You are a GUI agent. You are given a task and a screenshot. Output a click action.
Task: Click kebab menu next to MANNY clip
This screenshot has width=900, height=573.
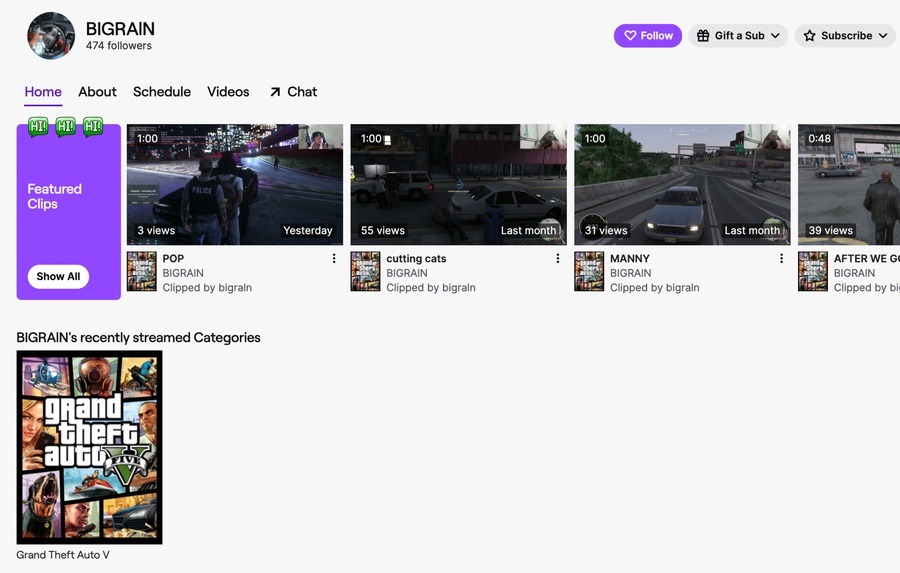781,259
